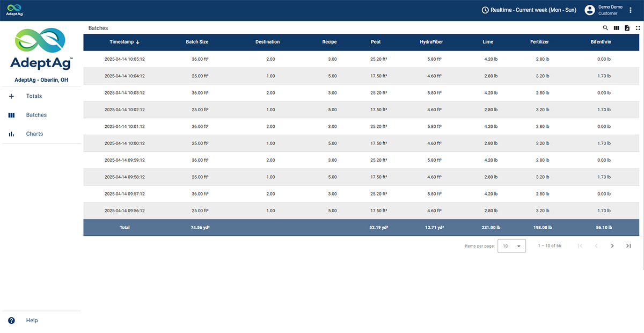Select Charts in the sidebar
The image size is (644, 333).
(34, 134)
